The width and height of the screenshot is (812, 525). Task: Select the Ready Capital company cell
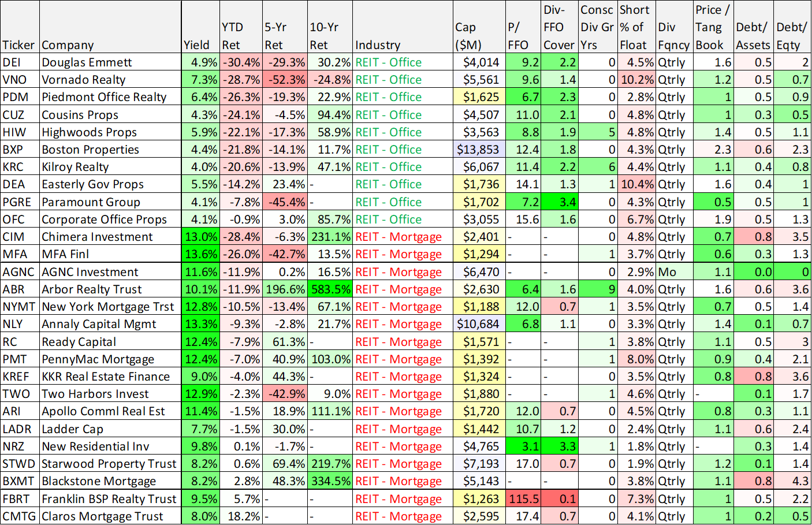[x=110, y=342]
